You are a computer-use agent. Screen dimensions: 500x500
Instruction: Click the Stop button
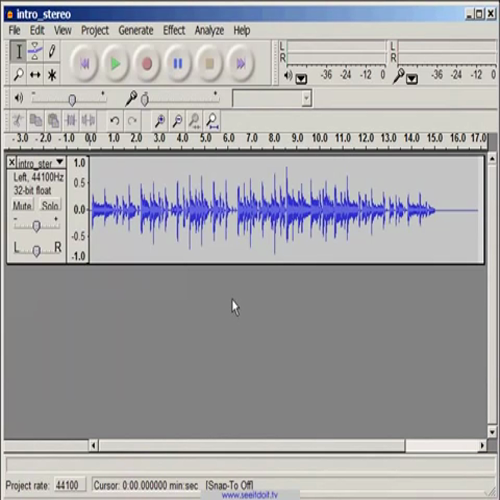click(x=209, y=63)
